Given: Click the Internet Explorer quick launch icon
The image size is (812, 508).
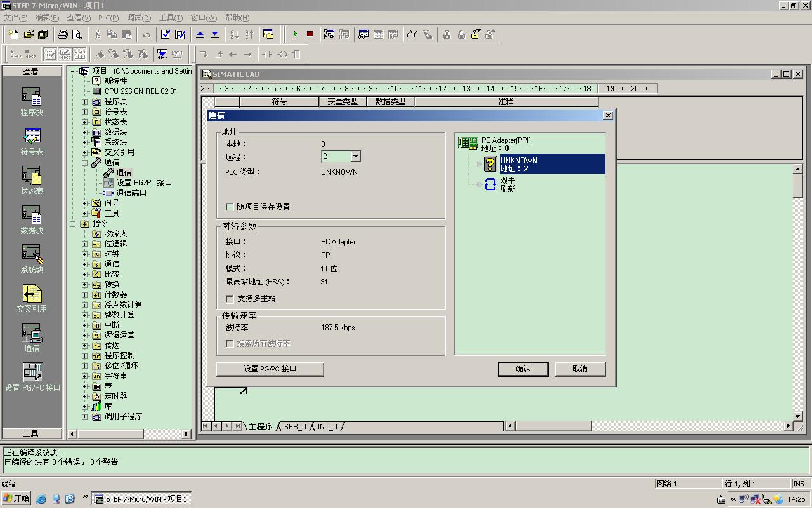Looking at the screenshot, I should point(41,499).
